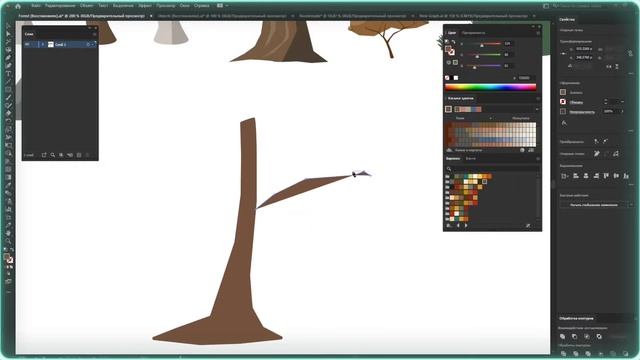Image resolution: width=640 pixels, height=360 pixels.
Task: Open the Файл menu
Action: click(x=36, y=6)
